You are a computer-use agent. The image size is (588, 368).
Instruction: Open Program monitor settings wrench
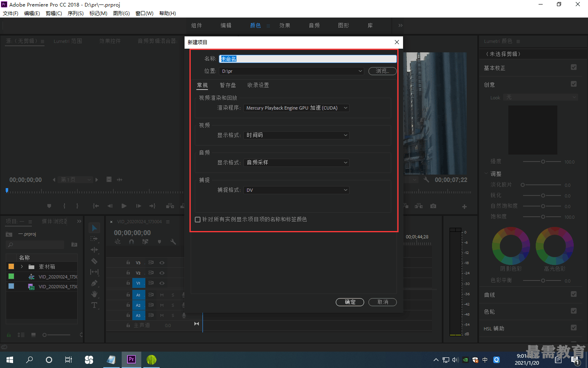pyautogui.click(x=426, y=180)
